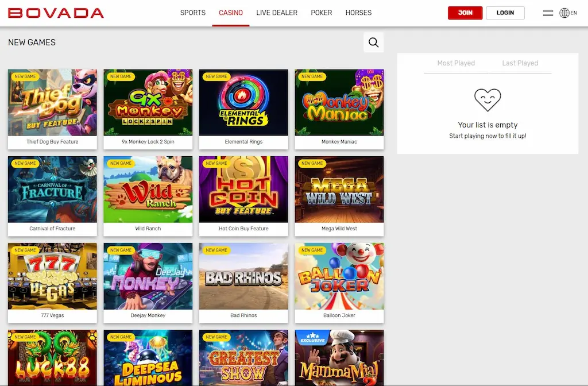Open the game search magnifier icon

[373, 43]
